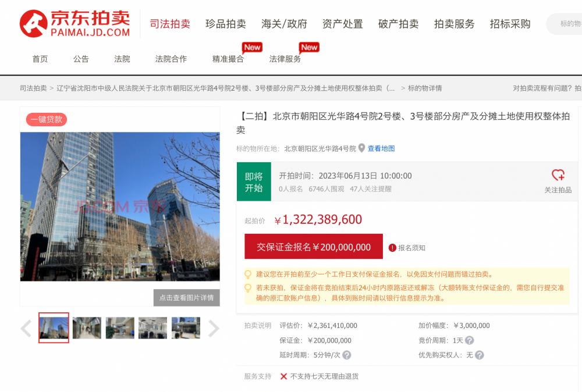Click the heart icon to follow item
Screen dimensions: 582x392
(558, 174)
